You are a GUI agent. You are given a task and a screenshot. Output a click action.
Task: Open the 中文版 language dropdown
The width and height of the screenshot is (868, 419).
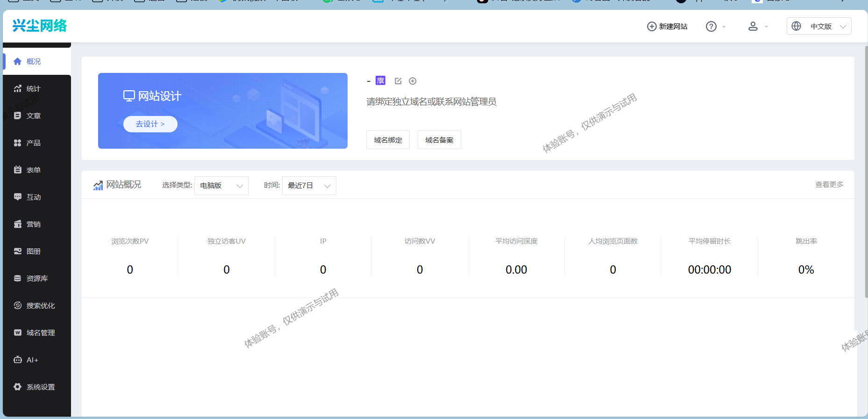pos(819,26)
